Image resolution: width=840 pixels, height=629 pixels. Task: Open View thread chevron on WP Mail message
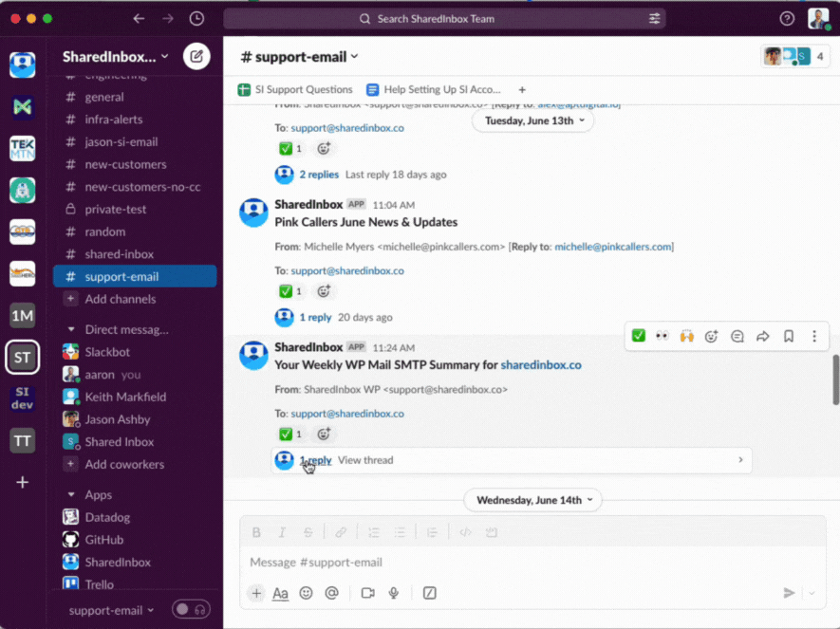coord(740,460)
